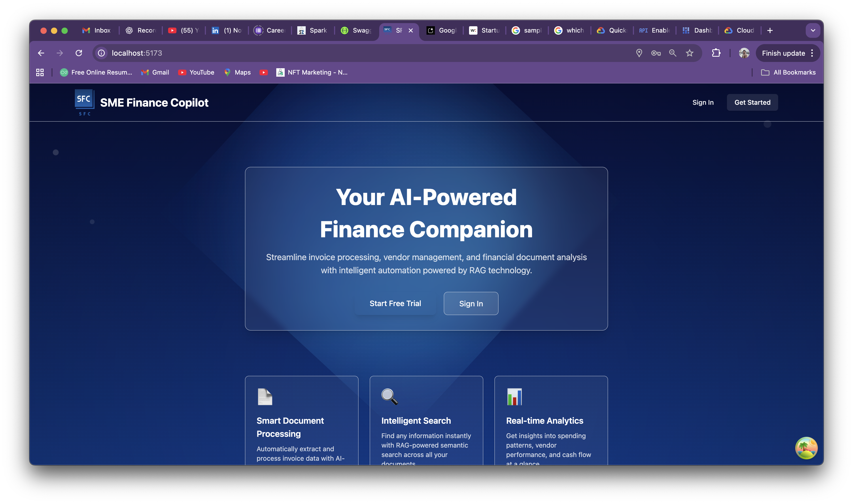This screenshot has height=504, width=853.
Task: Click the browser forward arrow
Action: [60, 53]
